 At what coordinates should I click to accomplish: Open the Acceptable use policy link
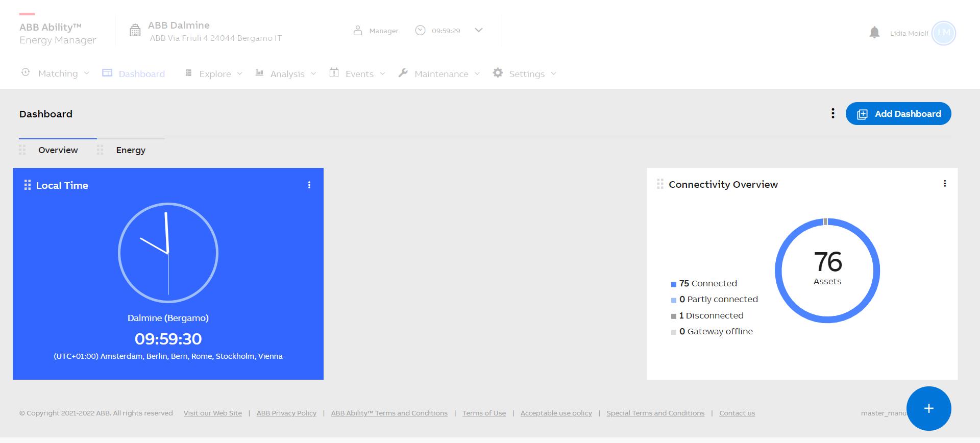point(556,413)
